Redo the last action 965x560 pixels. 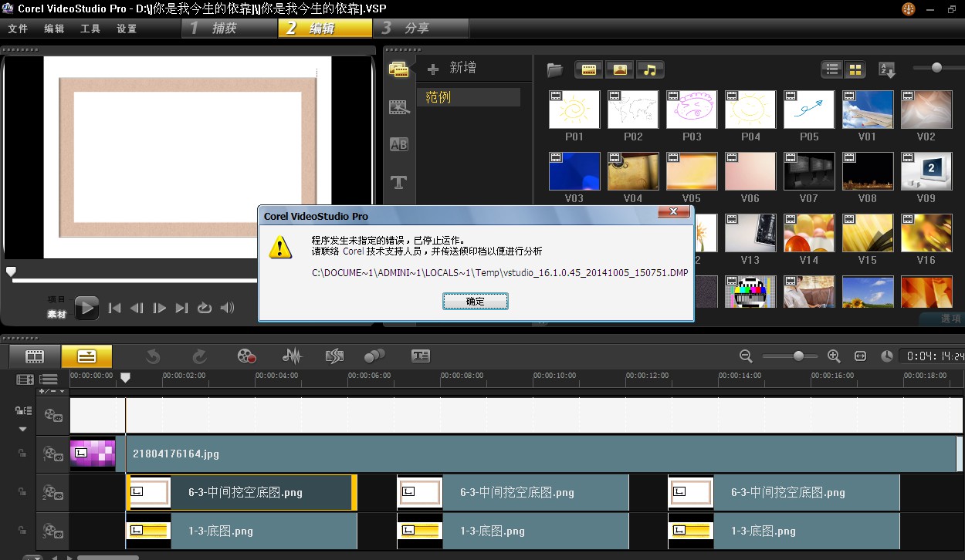tap(199, 356)
